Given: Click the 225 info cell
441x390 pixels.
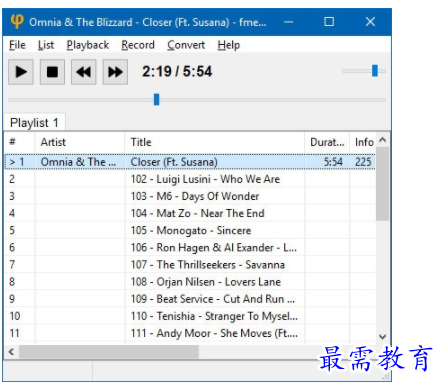Looking at the screenshot, I should pyautogui.click(x=363, y=162).
